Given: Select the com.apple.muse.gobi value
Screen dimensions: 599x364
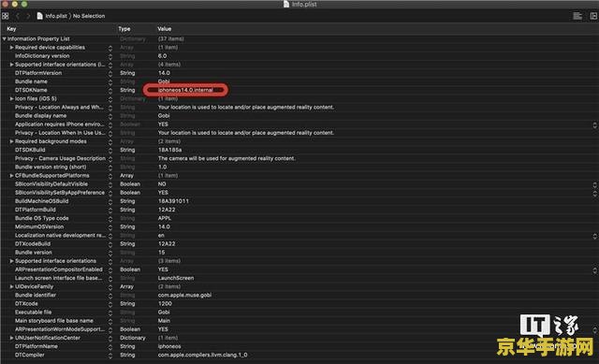Looking at the screenshot, I should (184, 296).
